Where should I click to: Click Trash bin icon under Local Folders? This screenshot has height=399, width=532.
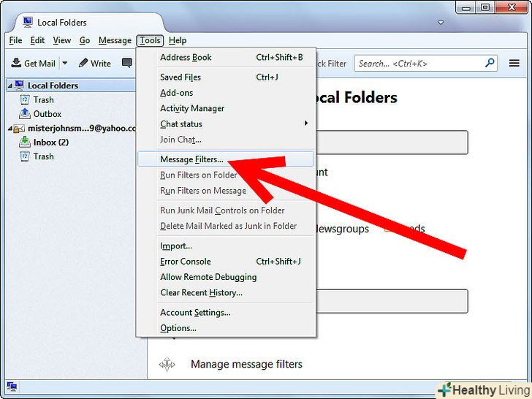pos(24,99)
